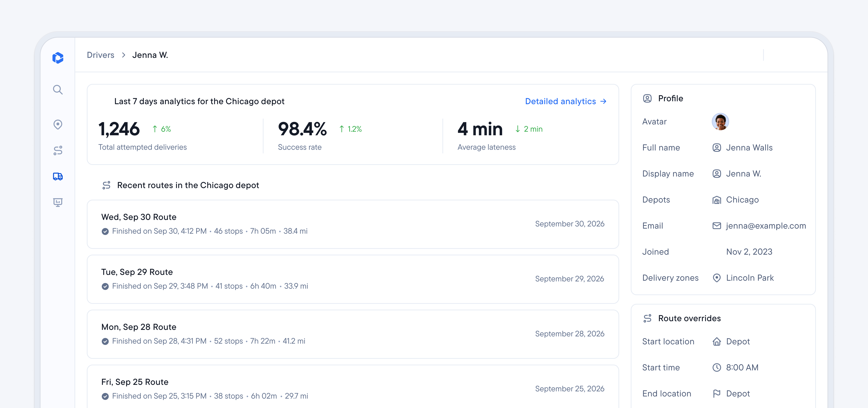
Task: Click the Lincoln Park delivery zone
Action: click(750, 278)
